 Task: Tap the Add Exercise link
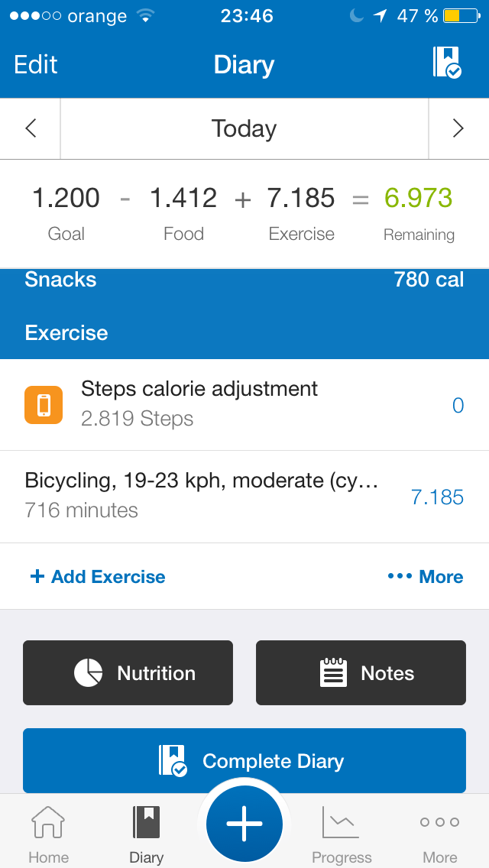(97, 577)
